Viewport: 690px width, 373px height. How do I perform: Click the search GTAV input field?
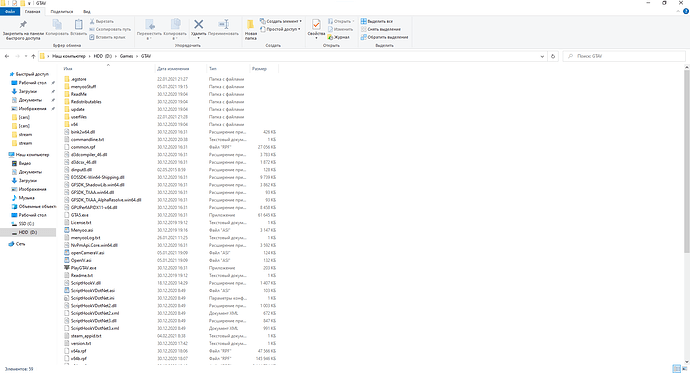(x=624, y=56)
